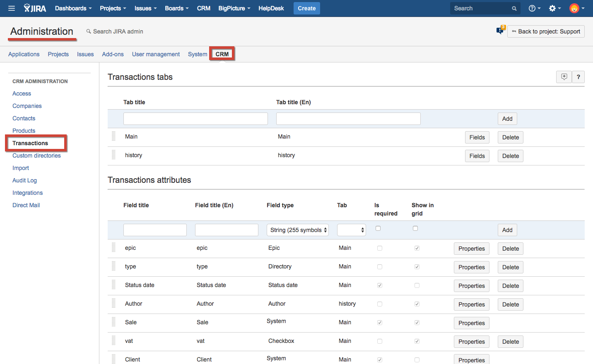Check the Is required box for new attribute
The image size is (593, 364).
click(378, 228)
